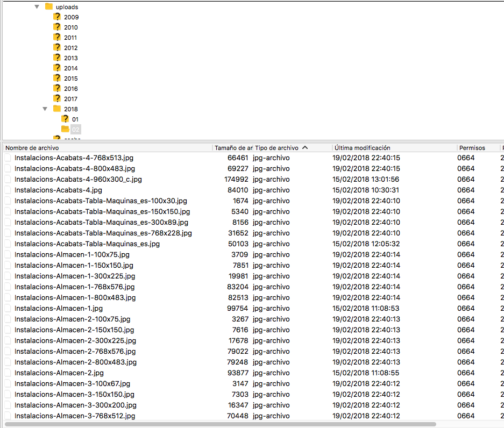The width and height of the screenshot is (504, 428).
Task: Click file icon of Instalacions-Almacen-1.jpg
Action: (x=8, y=309)
